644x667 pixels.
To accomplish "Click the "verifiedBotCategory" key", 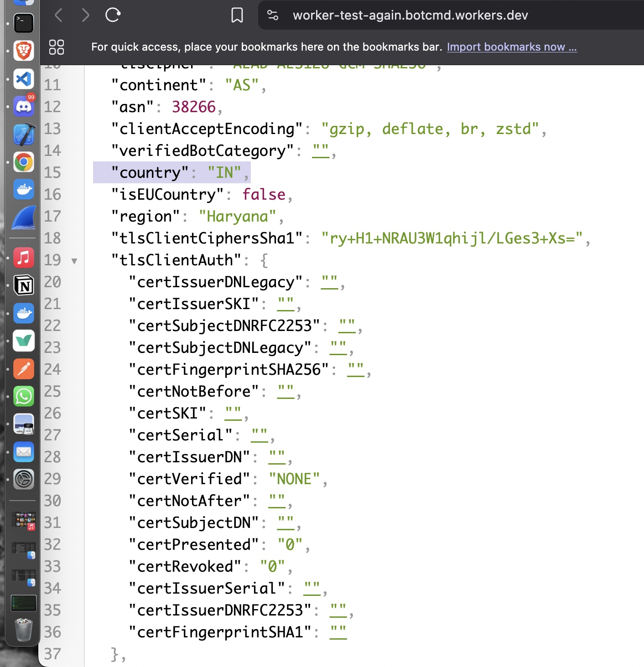I will [x=203, y=151].
